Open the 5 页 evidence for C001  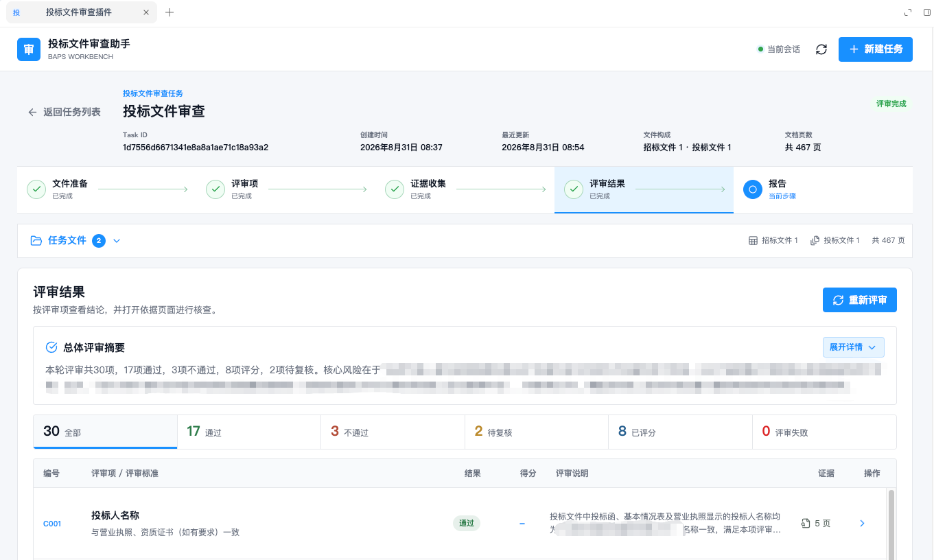pos(816,524)
